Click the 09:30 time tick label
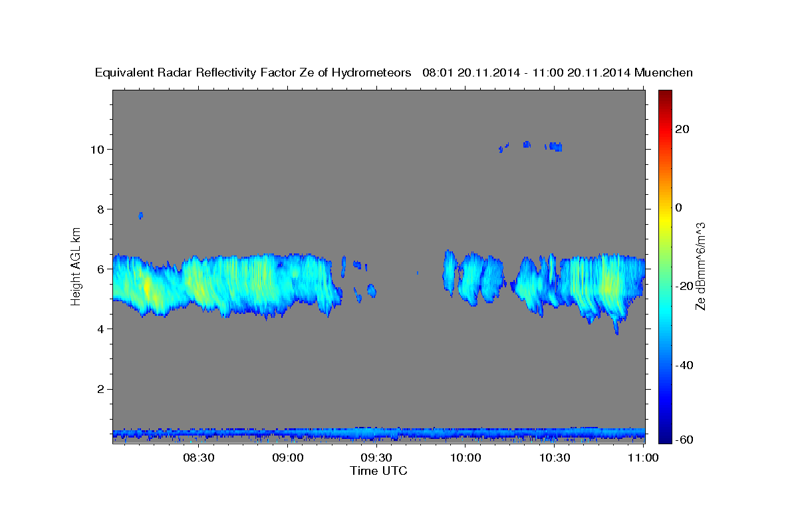 tap(377, 458)
